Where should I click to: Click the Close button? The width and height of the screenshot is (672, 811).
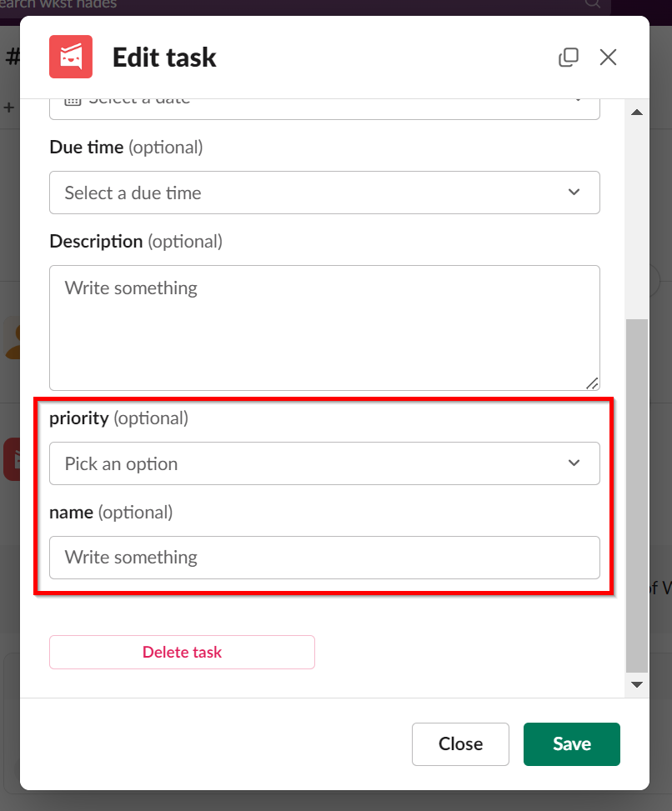point(460,744)
